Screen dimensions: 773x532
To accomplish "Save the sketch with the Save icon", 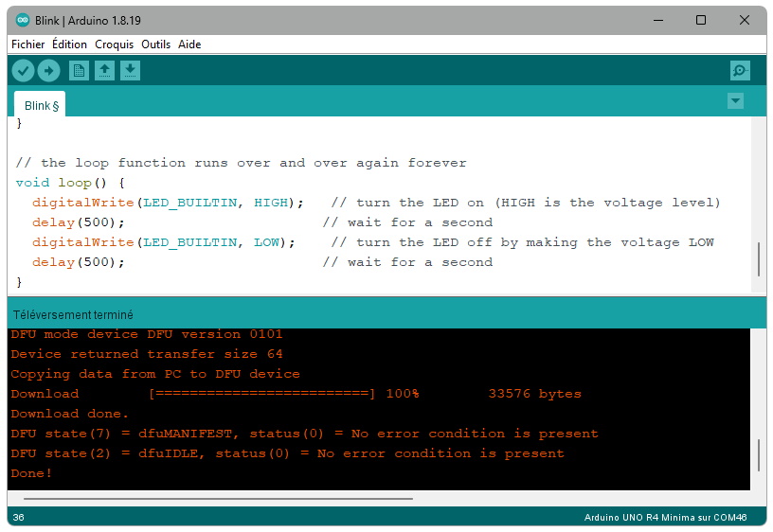I will point(131,71).
